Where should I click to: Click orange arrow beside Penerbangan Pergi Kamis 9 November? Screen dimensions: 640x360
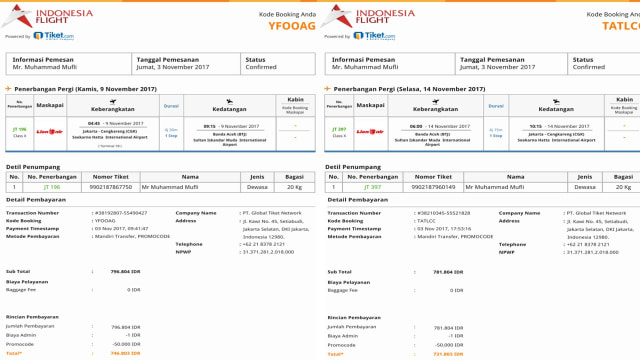tap(8, 89)
